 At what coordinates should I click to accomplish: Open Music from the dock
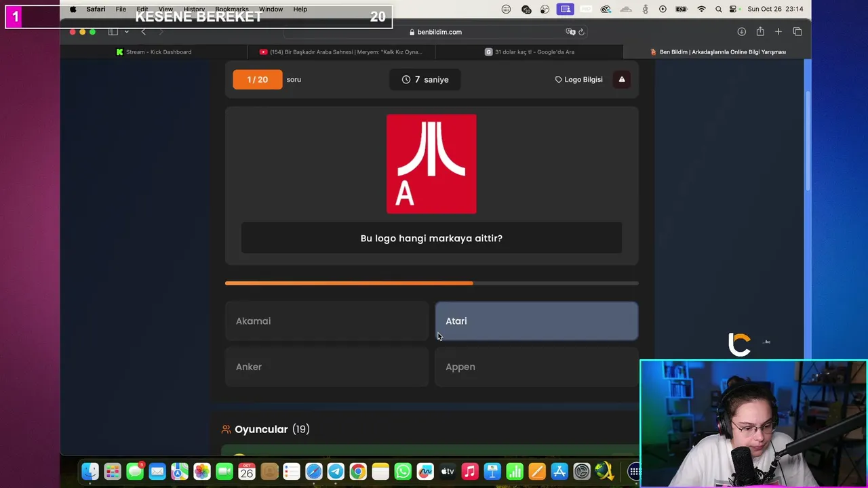pyautogui.click(x=470, y=471)
